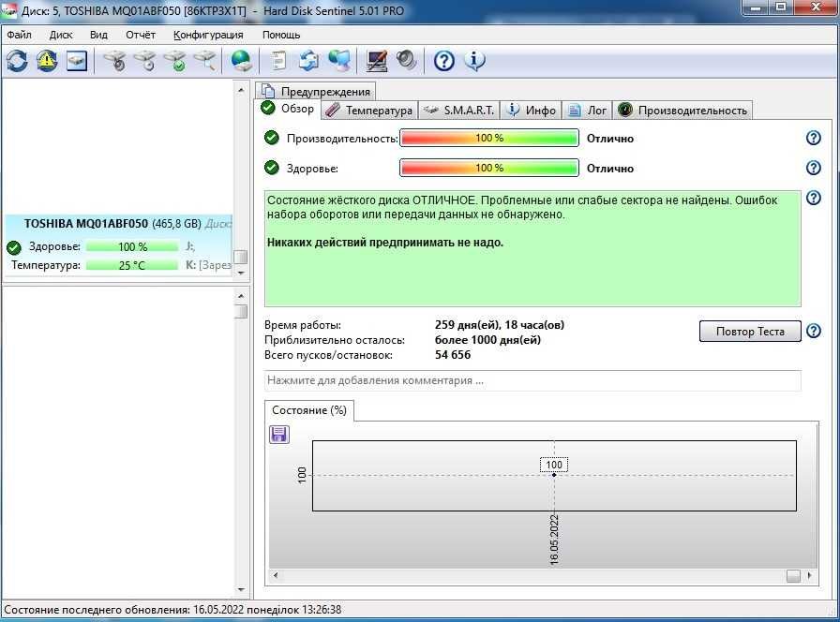Click green check icon in left disk panel

click(x=14, y=247)
